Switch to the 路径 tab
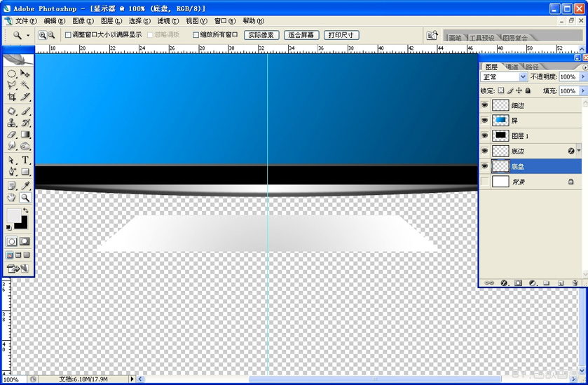This screenshot has width=588, height=385. [x=532, y=67]
